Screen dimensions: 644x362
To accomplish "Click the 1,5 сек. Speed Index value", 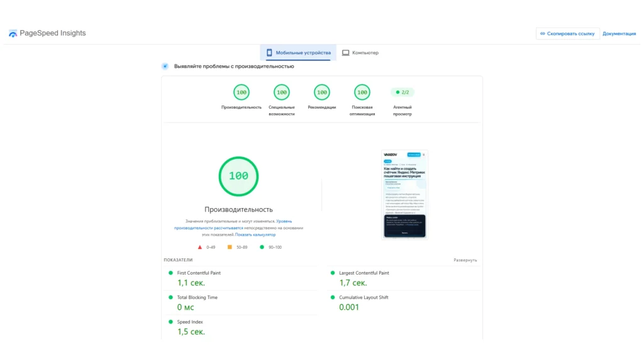I will click(x=191, y=332).
